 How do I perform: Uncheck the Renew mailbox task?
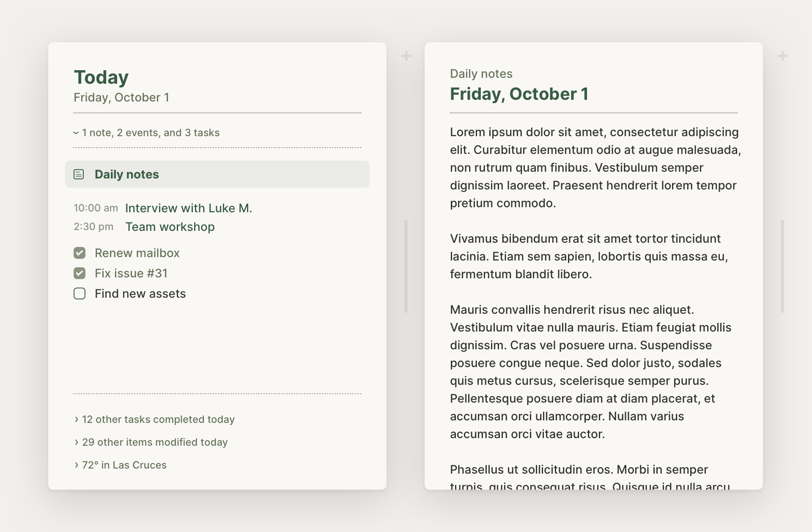[x=80, y=253]
